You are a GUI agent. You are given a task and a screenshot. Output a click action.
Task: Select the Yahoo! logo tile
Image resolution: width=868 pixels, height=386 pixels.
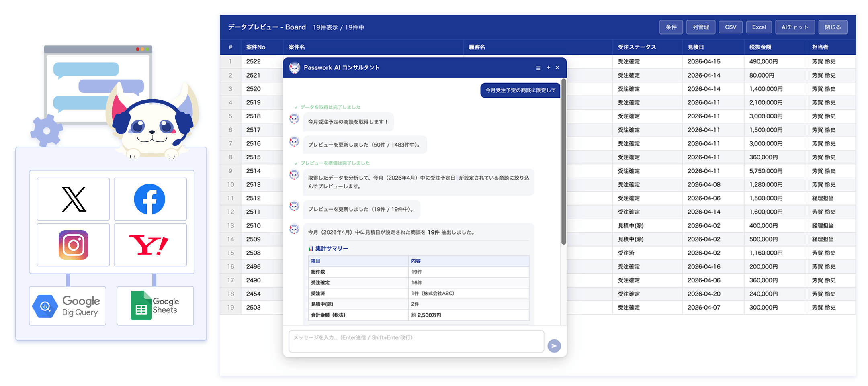150,245
